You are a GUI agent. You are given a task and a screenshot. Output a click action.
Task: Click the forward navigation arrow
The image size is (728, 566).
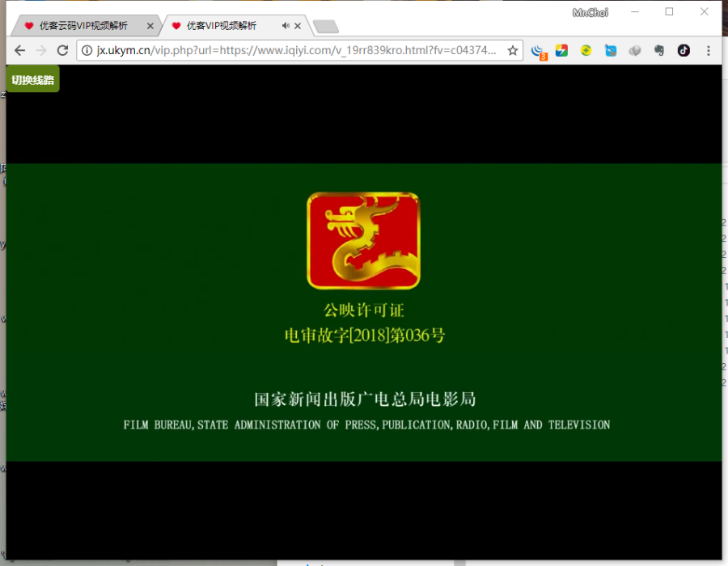pos(41,50)
